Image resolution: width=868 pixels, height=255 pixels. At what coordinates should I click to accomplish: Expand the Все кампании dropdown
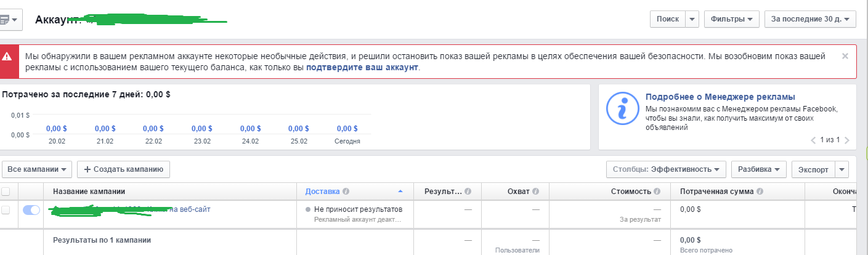pos(38,169)
